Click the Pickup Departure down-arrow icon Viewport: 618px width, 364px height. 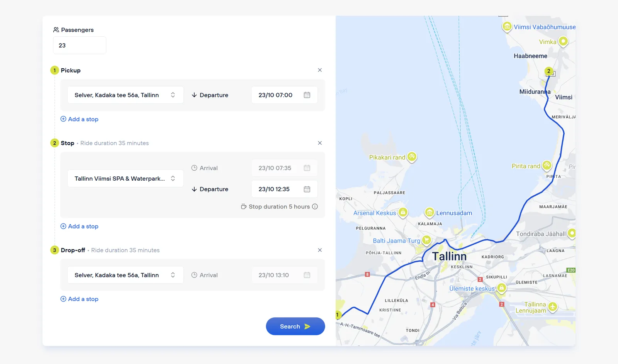tap(194, 95)
